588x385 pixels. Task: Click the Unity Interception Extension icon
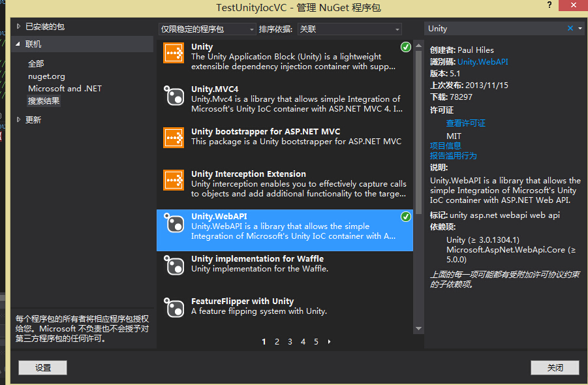click(174, 180)
